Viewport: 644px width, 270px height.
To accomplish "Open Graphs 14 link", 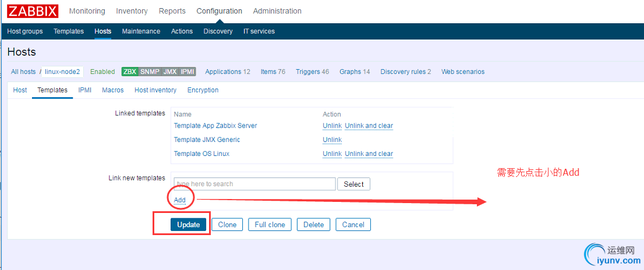I will (x=355, y=72).
